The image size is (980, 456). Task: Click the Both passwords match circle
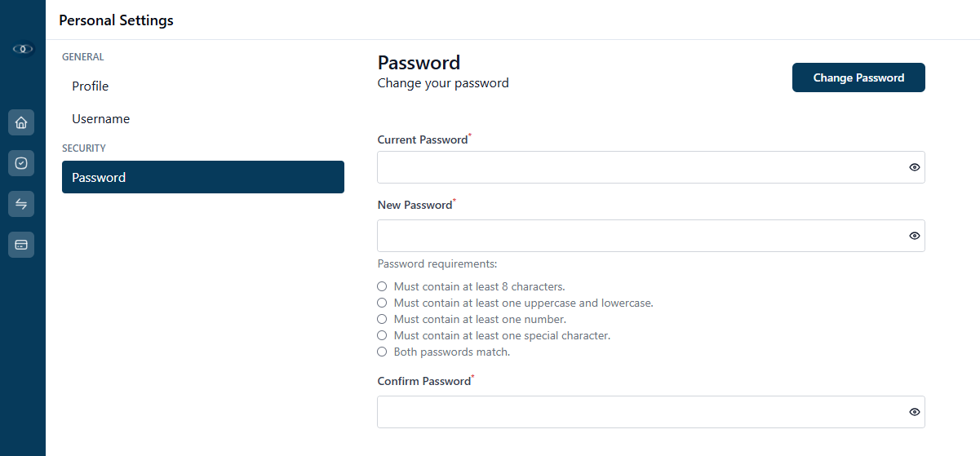[x=382, y=352]
